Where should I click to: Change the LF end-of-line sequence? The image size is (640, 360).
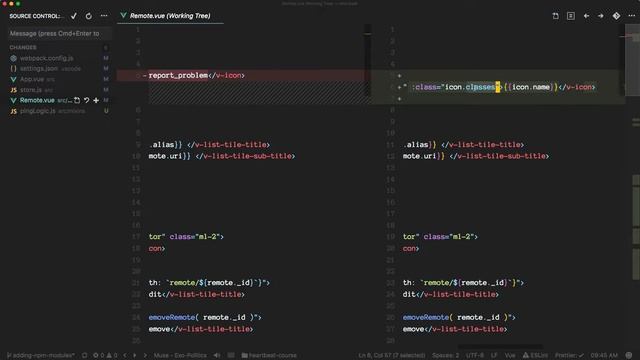(494, 356)
